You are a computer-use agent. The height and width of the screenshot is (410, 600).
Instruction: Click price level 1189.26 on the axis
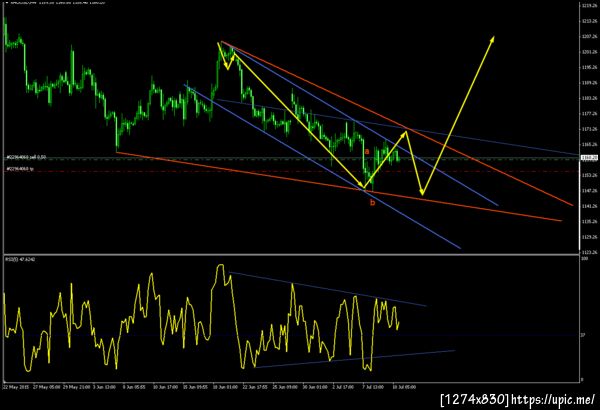point(590,83)
